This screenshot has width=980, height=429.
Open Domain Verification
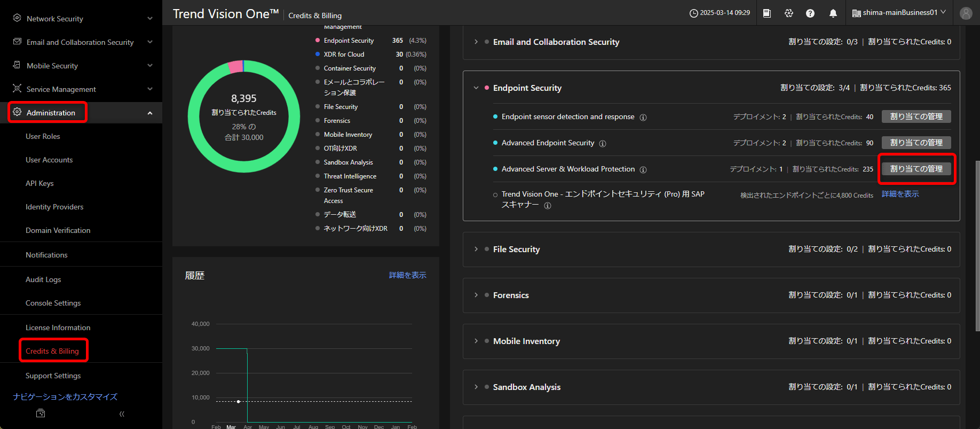(x=58, y=230)
